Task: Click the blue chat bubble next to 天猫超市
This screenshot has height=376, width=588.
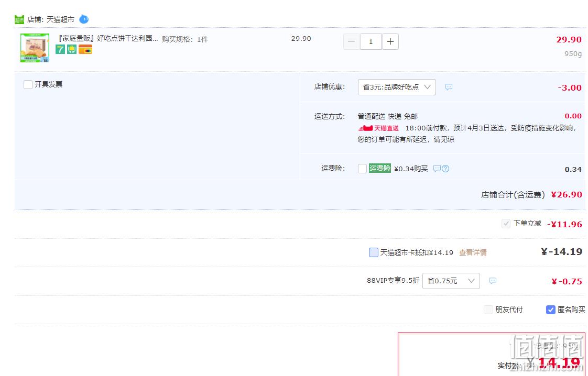Action: 84,19
